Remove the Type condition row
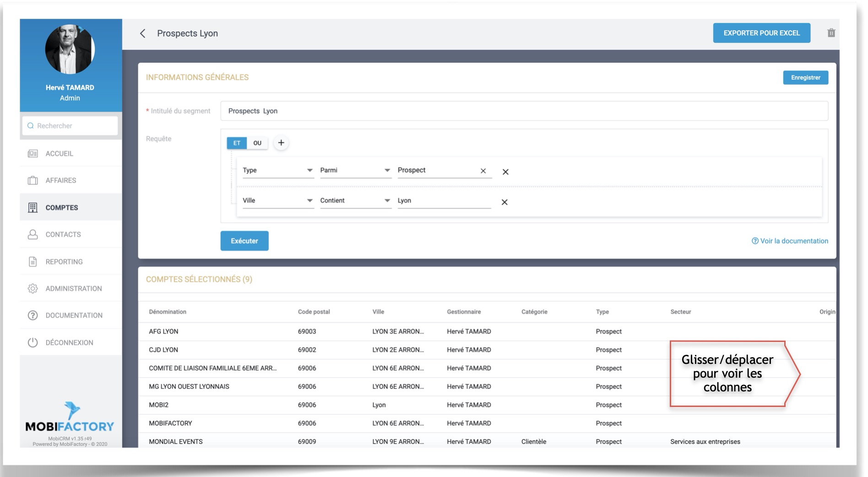The image size is (868, 477). 505,172
